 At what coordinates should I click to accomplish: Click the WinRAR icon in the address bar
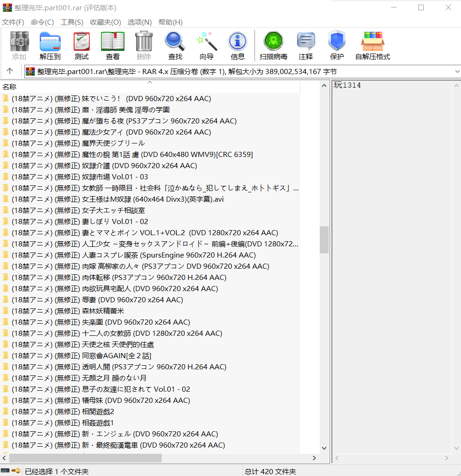(x=30, y=72)
